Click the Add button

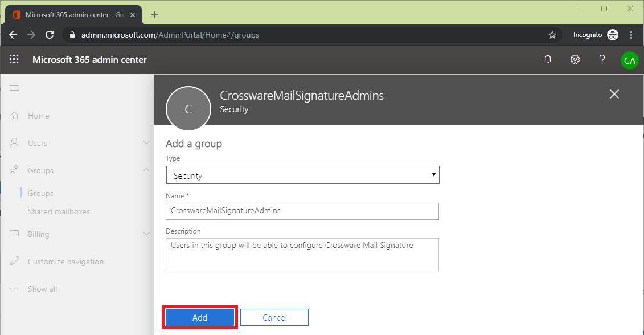(x=200, y=317)
